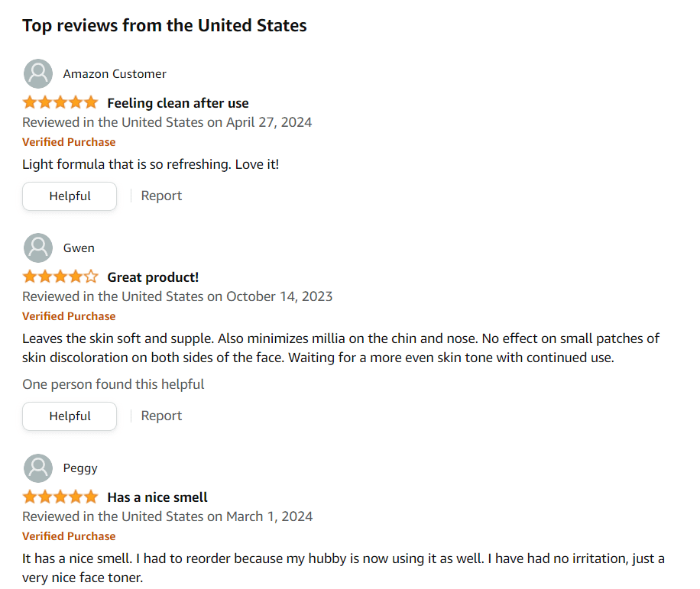Click Verified Purchase label on Gwen's review

[69, 316]
